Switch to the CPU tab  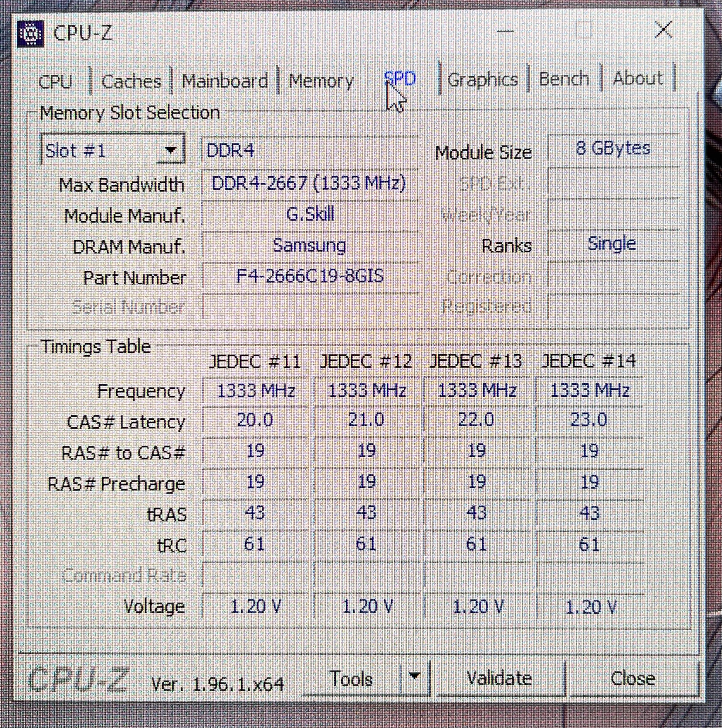[x=55, y=81]
